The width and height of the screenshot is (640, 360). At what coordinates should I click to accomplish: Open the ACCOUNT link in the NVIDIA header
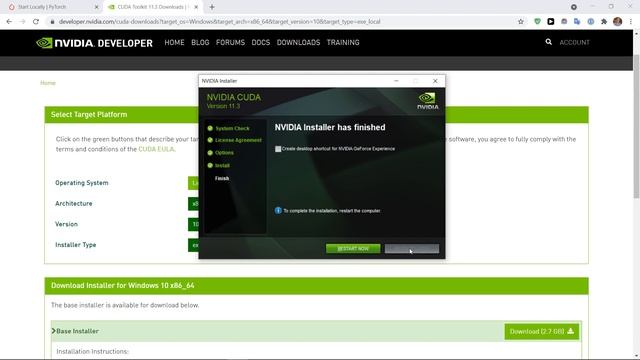click(574, 42)
